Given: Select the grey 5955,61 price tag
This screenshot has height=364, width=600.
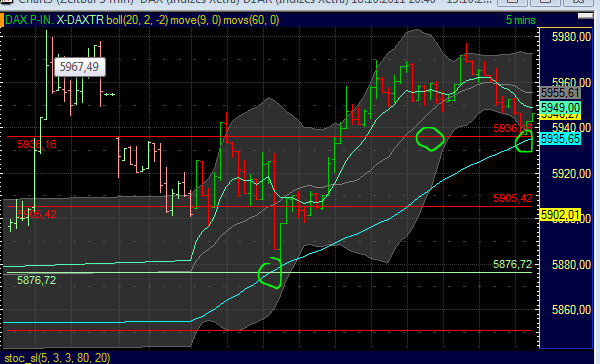Looking at the screenshot, I should (560, 93).
